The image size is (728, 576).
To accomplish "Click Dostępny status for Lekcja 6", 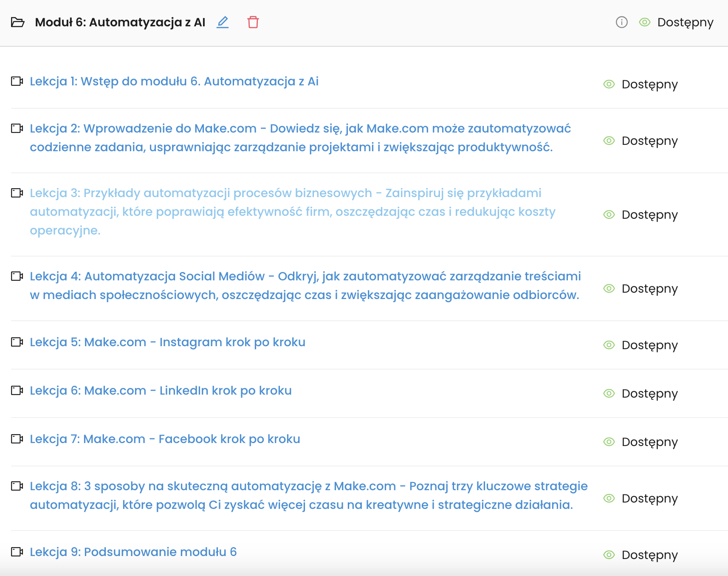I will (650, 394).
